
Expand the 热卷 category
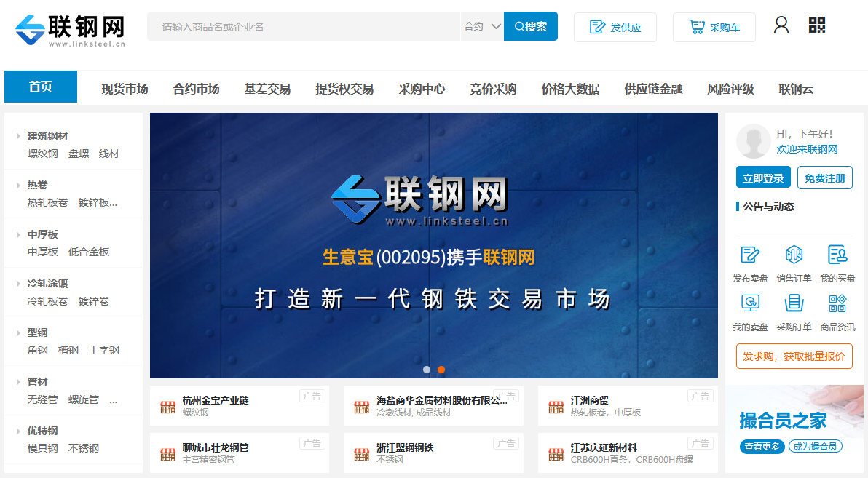18,186
